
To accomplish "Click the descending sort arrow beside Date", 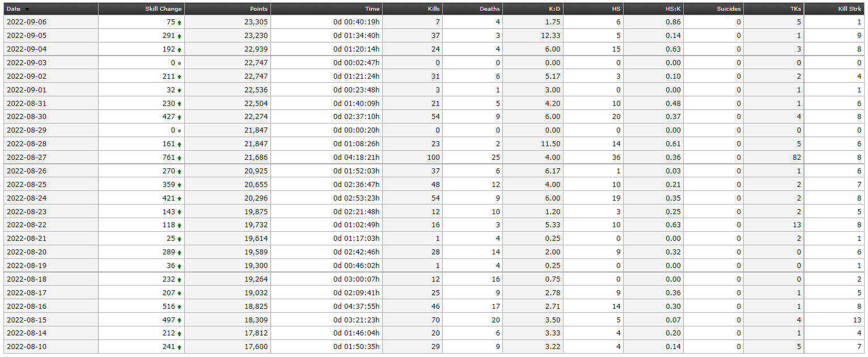I will [x=27, y=10].
